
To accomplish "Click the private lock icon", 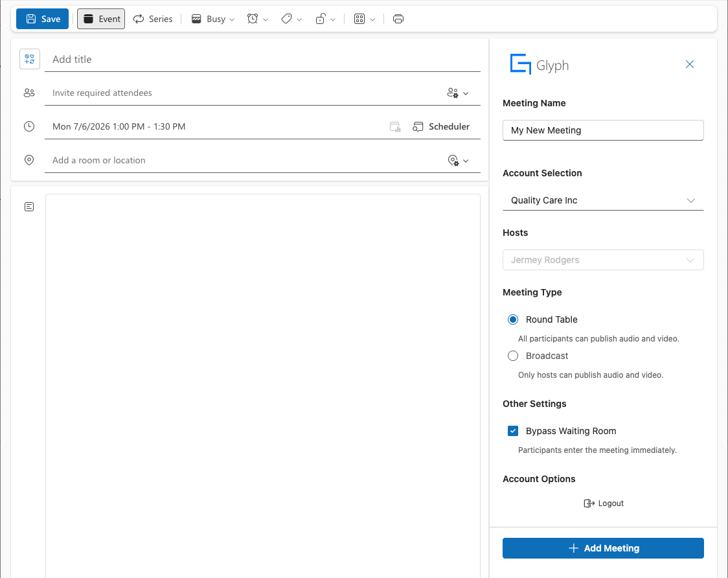I will coord(321,19).
